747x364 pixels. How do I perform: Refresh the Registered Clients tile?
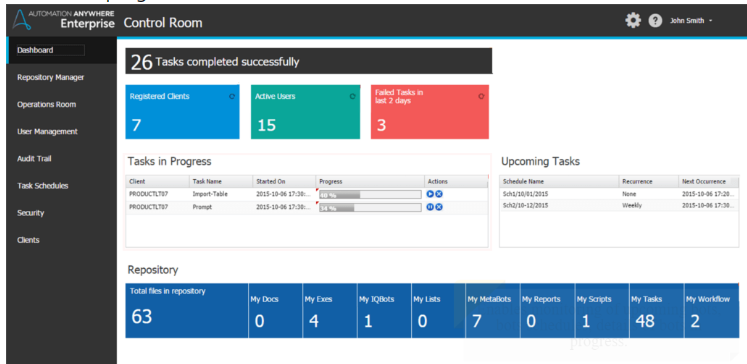point(232,96)
